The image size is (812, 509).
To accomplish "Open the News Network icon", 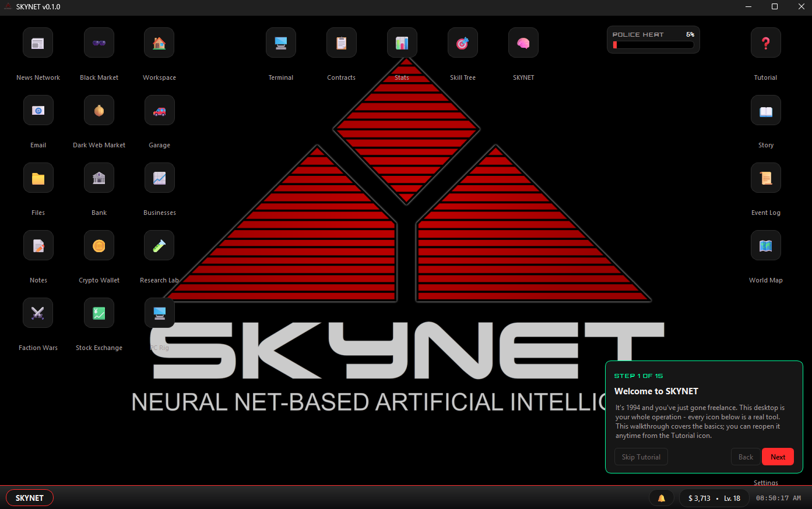I will point(38,43).
